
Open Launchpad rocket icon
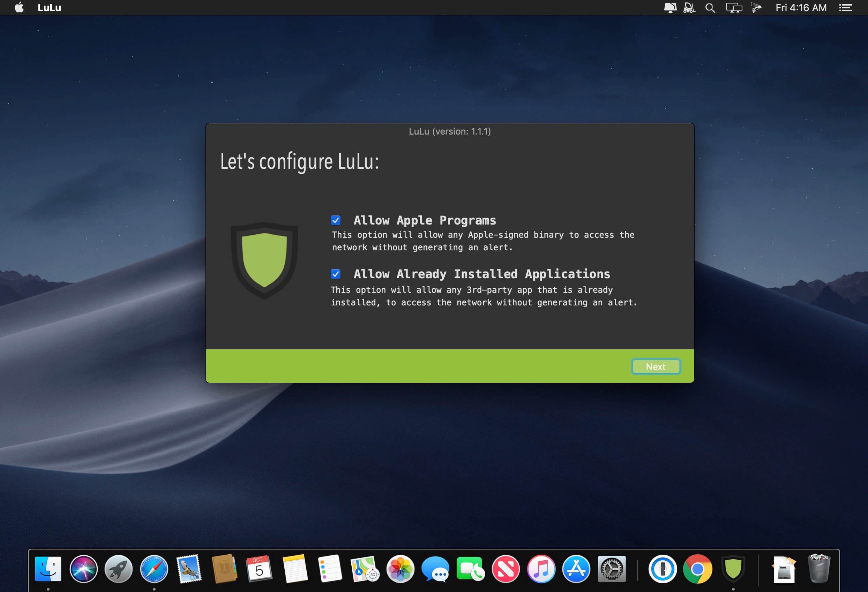(x=118, y=569)
